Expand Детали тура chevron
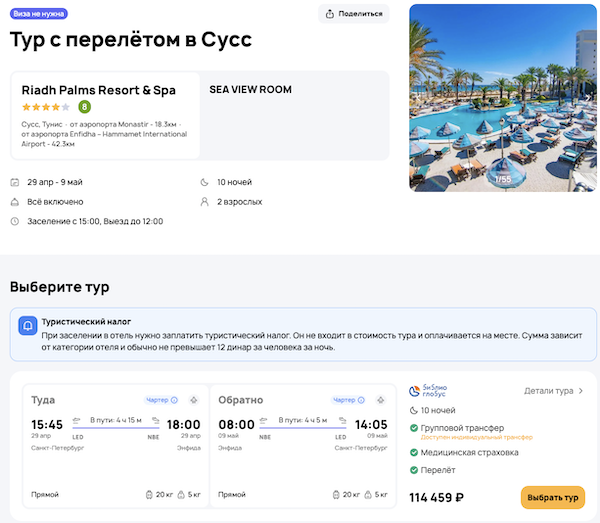 (581, 391)
